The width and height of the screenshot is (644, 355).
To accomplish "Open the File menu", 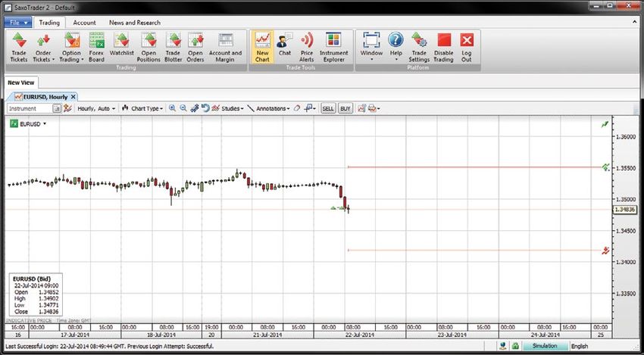I will click(18, 23).
